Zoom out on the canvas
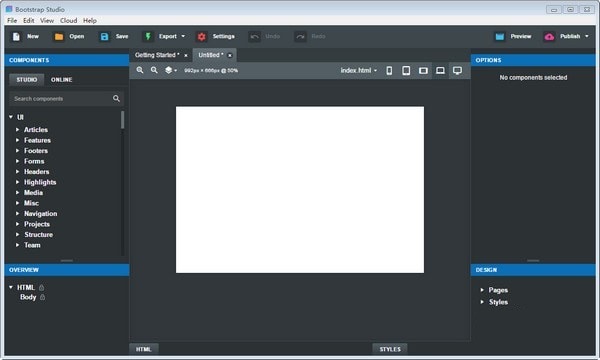The image size is (600, 360). click(154, 70)
